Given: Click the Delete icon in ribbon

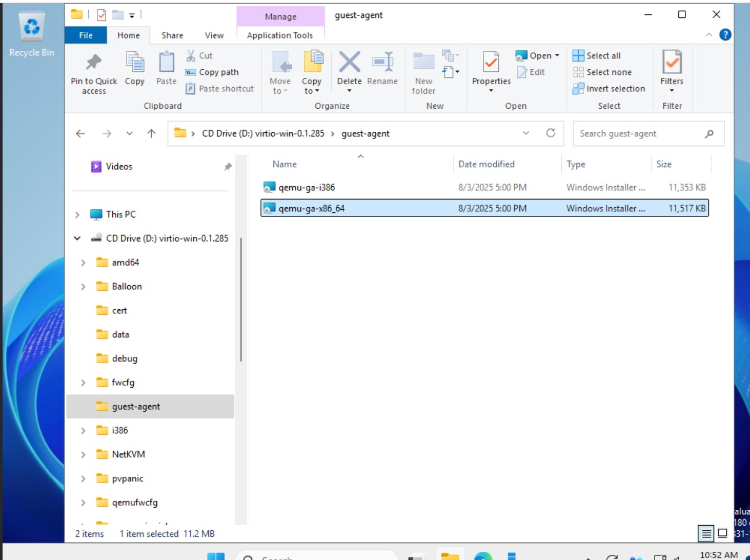Looking at the screenshot, I should [x=349, y=63].
